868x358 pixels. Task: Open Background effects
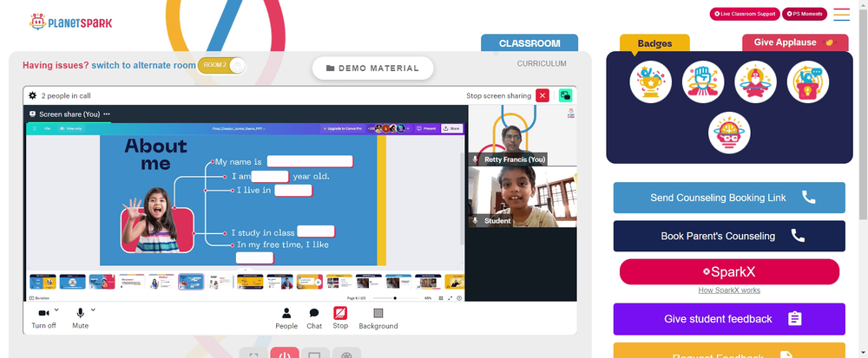[x=378, y=318]
